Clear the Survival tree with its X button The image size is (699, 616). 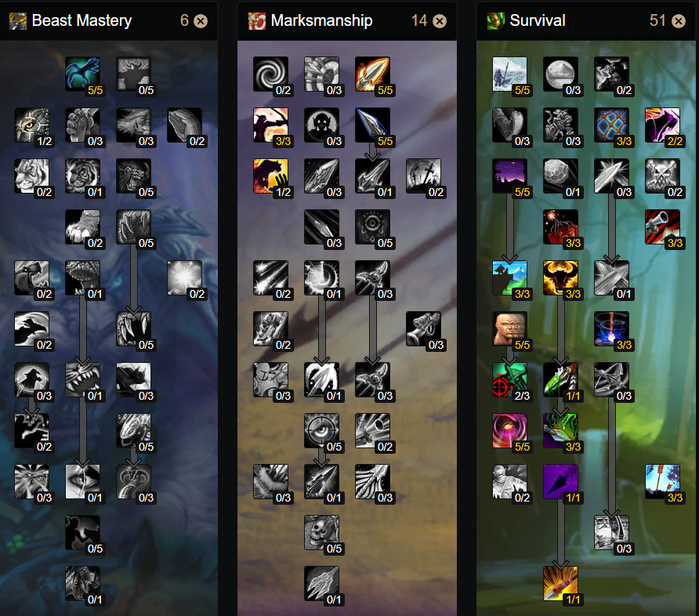coord(679,21)
